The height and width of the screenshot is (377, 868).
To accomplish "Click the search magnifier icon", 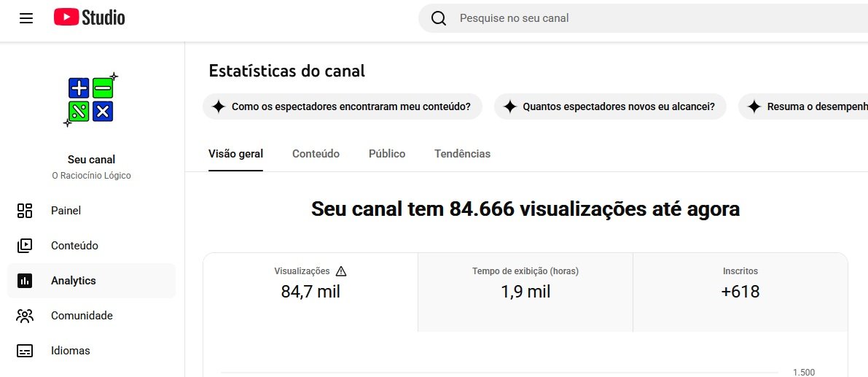I will [x=439, y=18].
